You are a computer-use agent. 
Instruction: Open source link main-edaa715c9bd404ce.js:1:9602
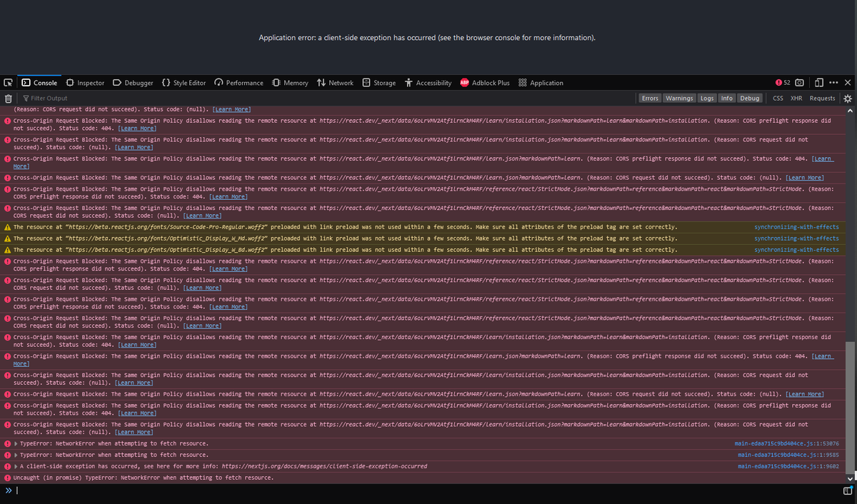pyautogui.click(x=788, y=466)
